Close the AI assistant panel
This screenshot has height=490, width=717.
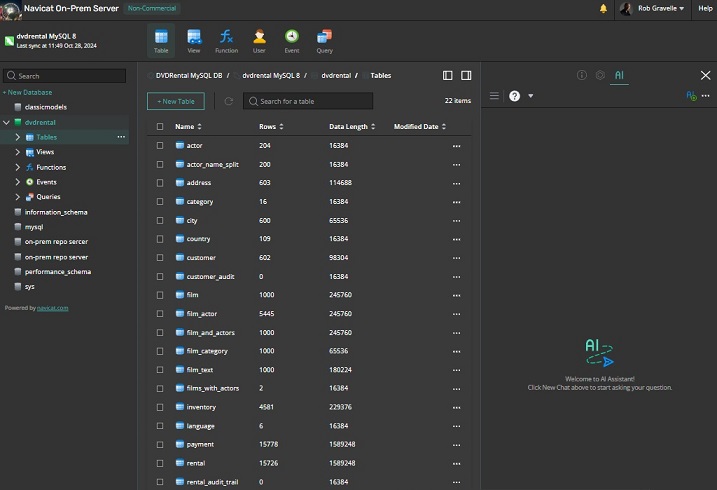pos(706,75)
